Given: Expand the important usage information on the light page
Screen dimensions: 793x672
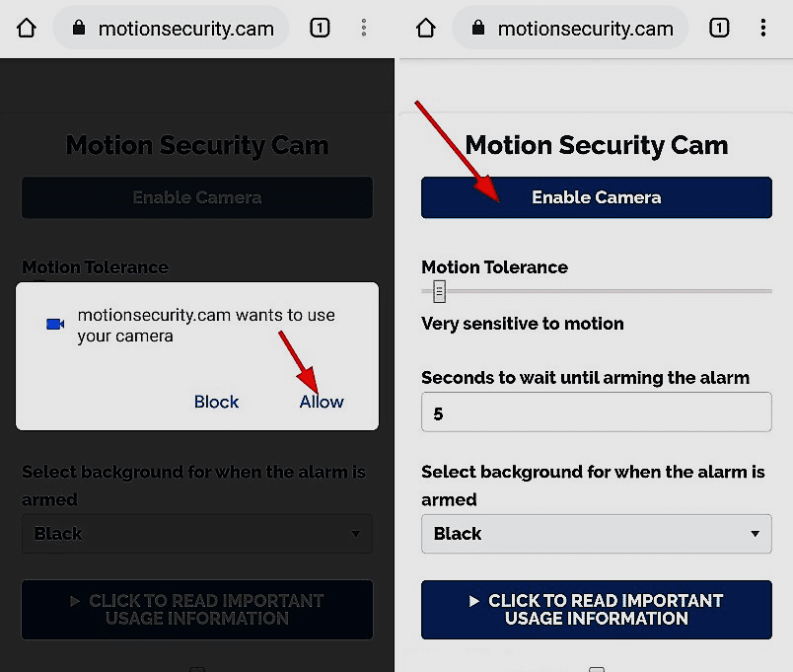Looking at the screenshot, I should [x=596, y=609].
